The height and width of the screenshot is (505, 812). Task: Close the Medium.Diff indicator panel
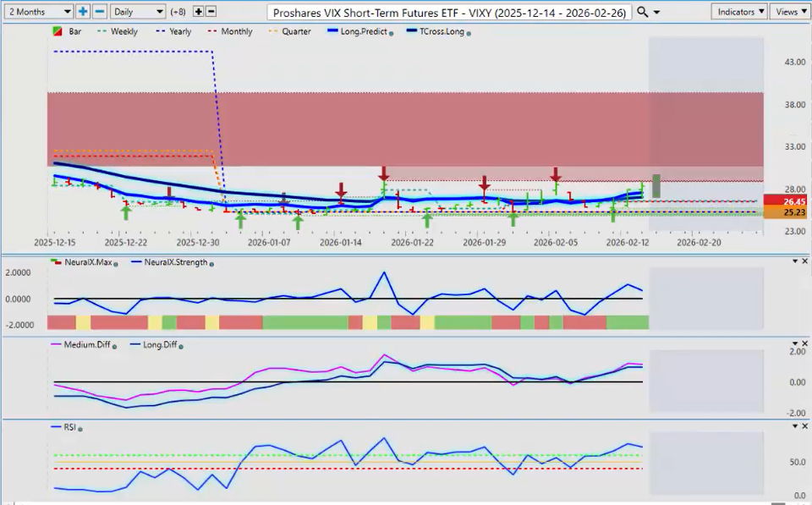(x=804, y=344)
